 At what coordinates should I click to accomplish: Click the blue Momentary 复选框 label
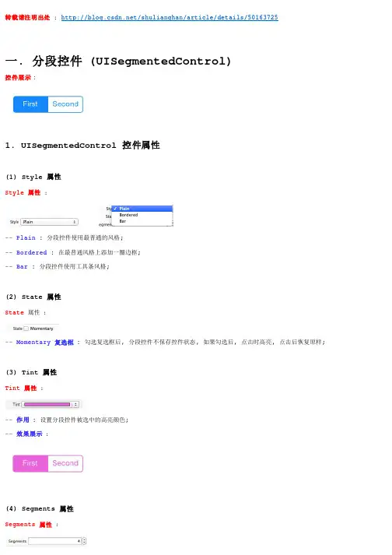point(45,342)
